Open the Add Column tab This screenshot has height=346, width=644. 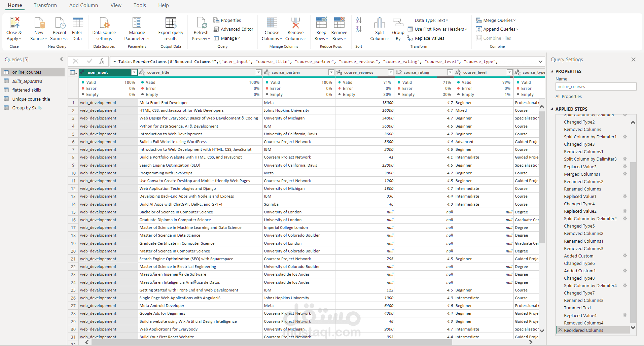(x=83, y=5)
